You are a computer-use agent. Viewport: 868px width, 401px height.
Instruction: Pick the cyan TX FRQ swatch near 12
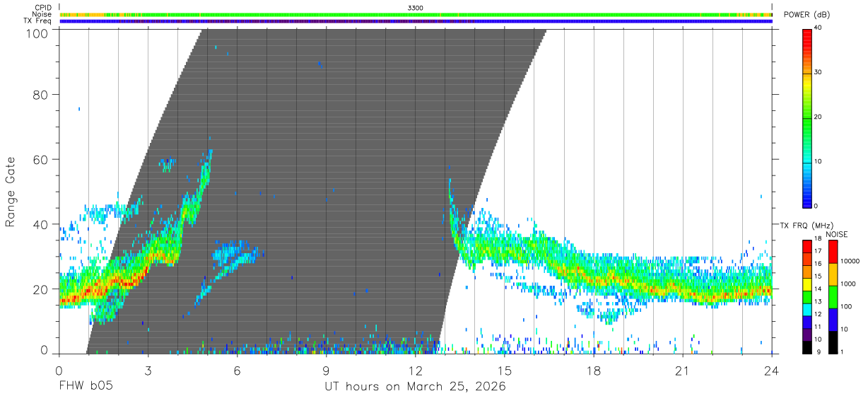click(x=807, y=309)
